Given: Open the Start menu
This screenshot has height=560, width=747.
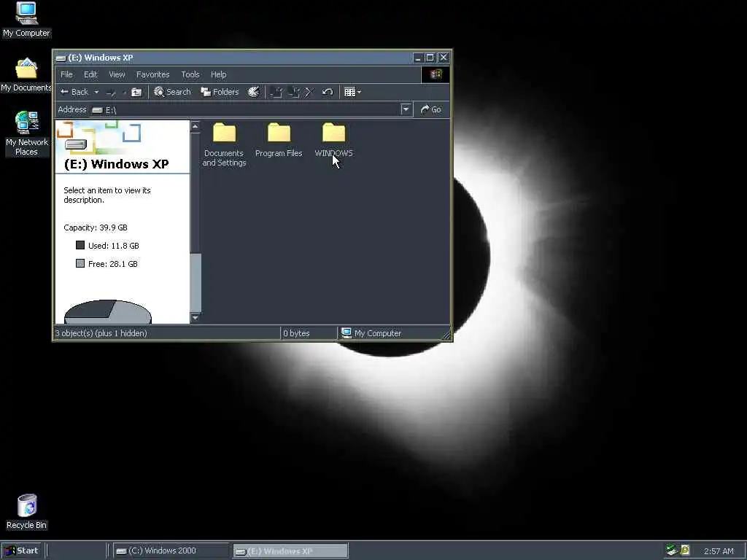Looking at the screenshot, I should click(x=21, y=551).
